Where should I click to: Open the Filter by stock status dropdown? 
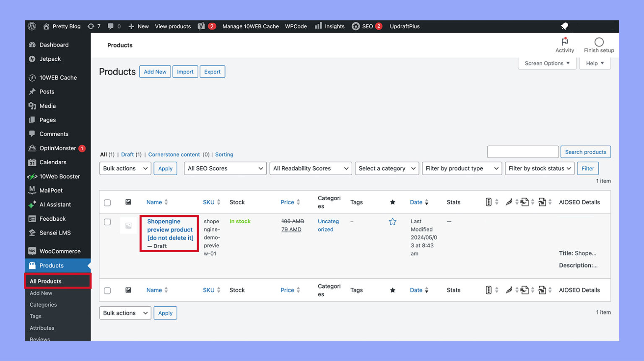point(540,168)
